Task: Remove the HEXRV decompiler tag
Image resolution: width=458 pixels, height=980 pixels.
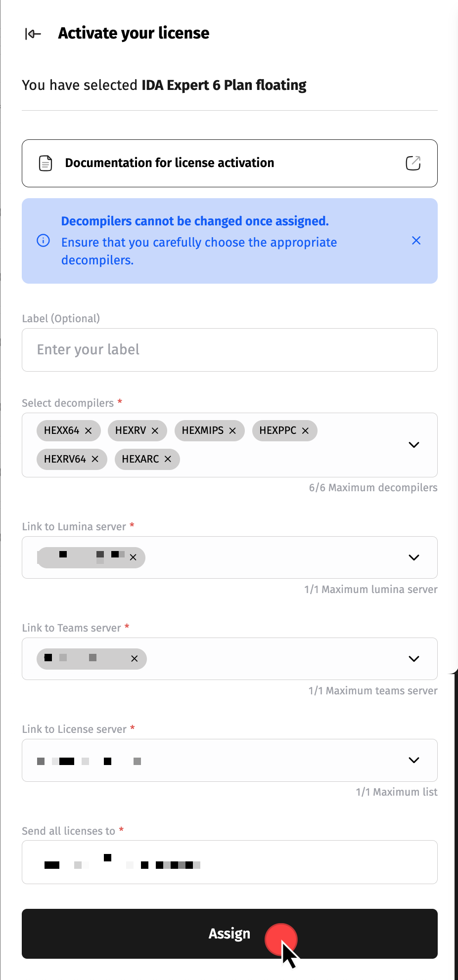Action: tap(155, 431)
